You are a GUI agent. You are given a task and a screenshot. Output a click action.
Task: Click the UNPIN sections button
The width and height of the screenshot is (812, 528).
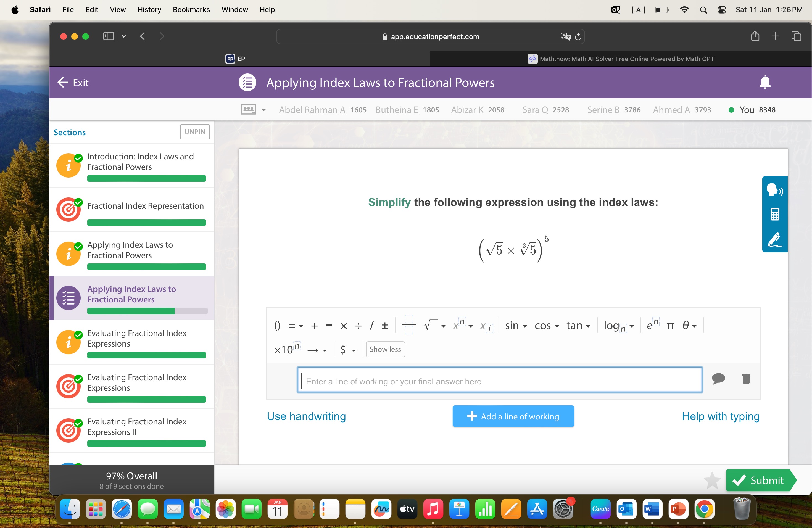point(195,132)
